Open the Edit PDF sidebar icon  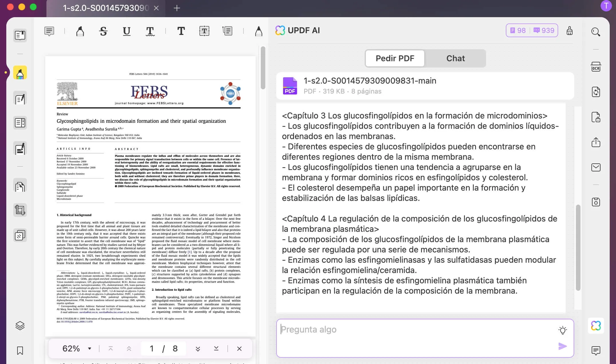[20, 99]
